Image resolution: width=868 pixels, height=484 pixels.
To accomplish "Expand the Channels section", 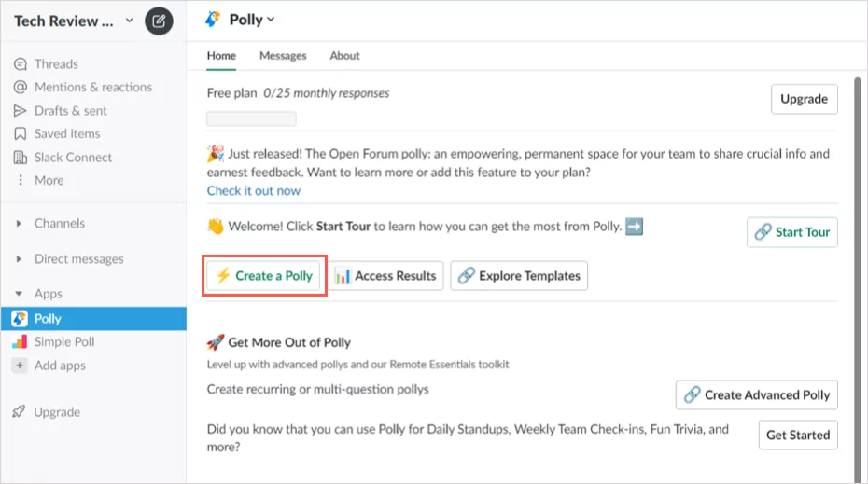I will point(20,224).
